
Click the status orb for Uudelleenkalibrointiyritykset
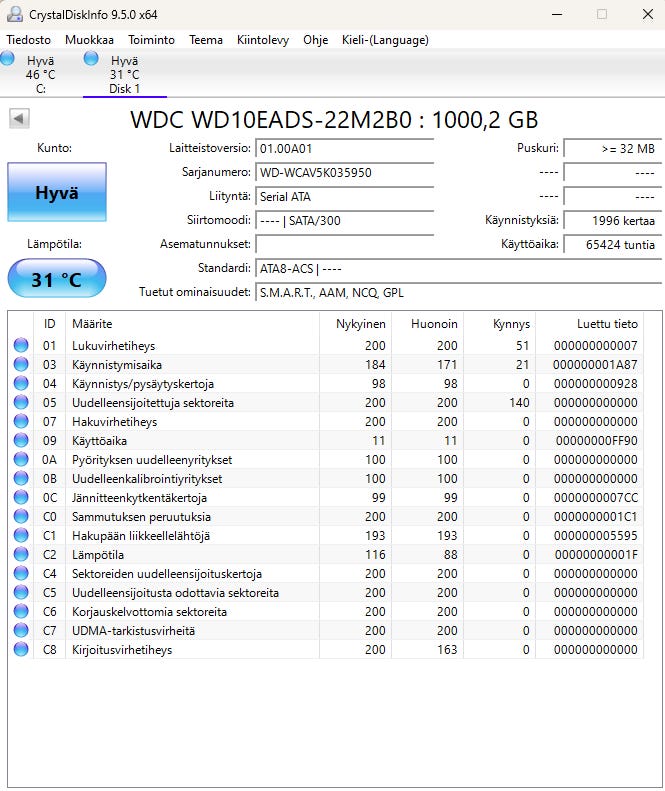[21, 478]
